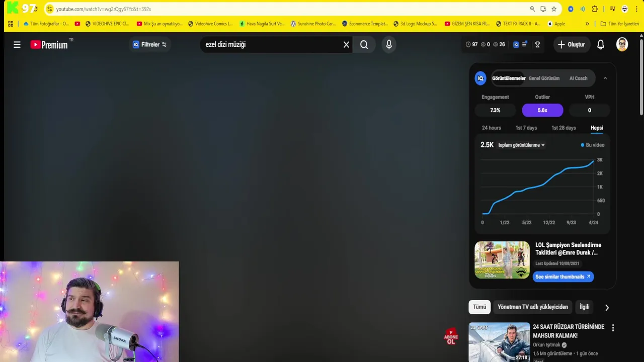Viewport: 644px width, 362px height.
Task: Toggle the 'Bu video' chart legend
Action: (x=593, y=145)
